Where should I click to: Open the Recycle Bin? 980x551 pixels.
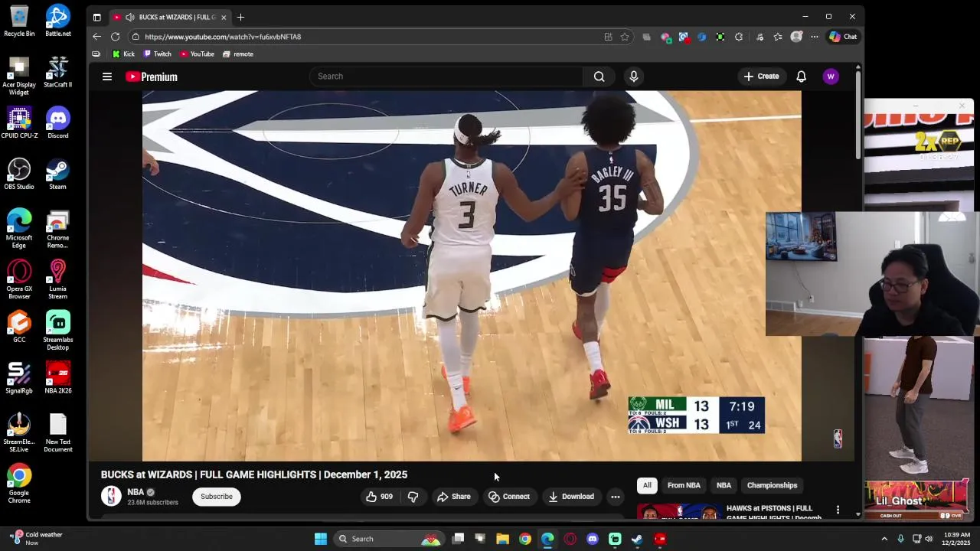tap(19, 21)
